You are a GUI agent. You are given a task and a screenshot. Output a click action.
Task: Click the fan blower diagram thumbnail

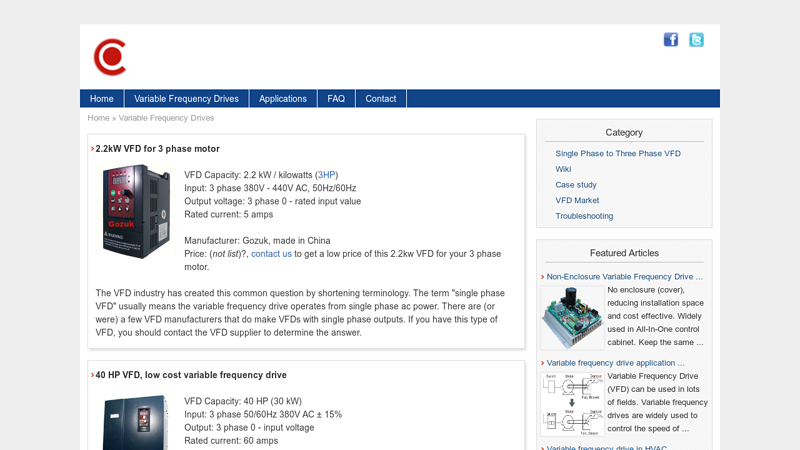572,404
